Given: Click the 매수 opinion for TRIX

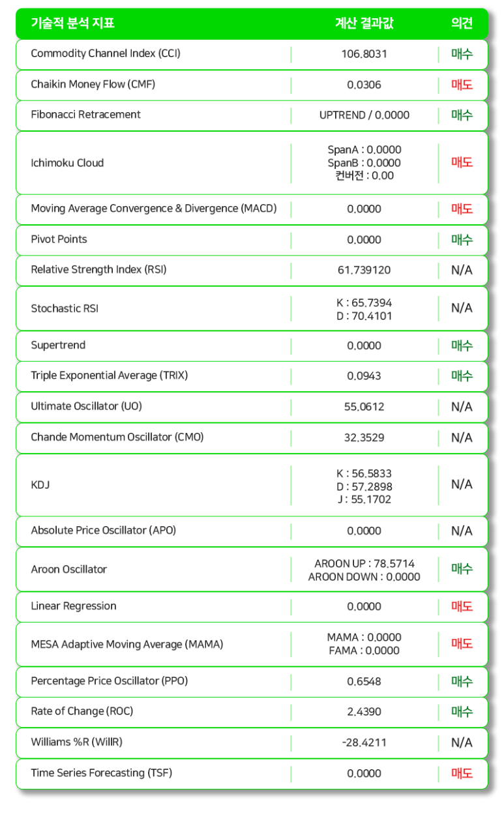Looking at the screenshot, I should (x=462, y=376).
